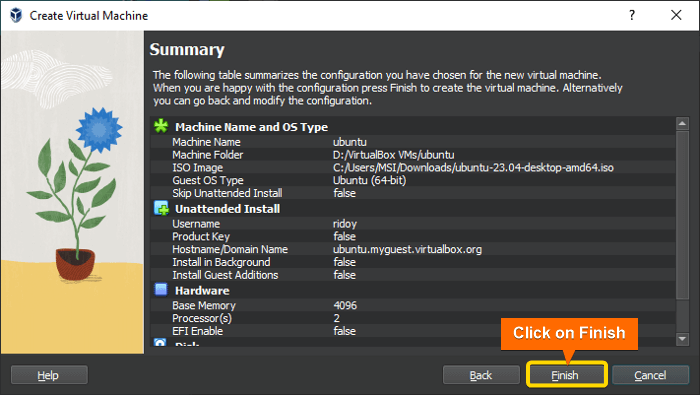Select the Machine Folder row label

click(208, 155)
